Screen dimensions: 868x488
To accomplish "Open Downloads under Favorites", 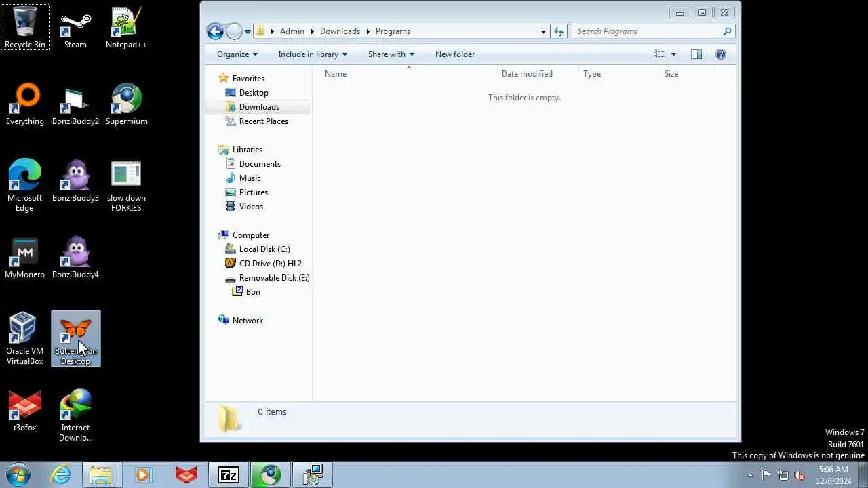I will 259,107.
